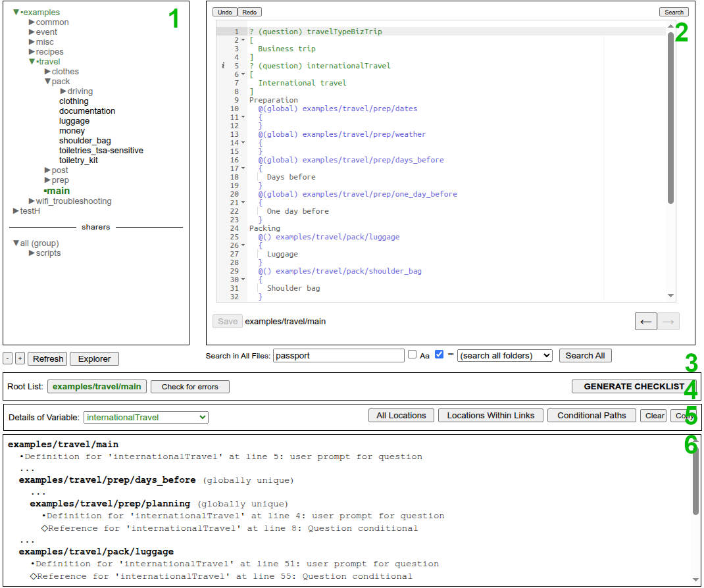The height and width of the screenshot is (588, 704).
Task: Click the Check for errors button
Action: (189, 387)
